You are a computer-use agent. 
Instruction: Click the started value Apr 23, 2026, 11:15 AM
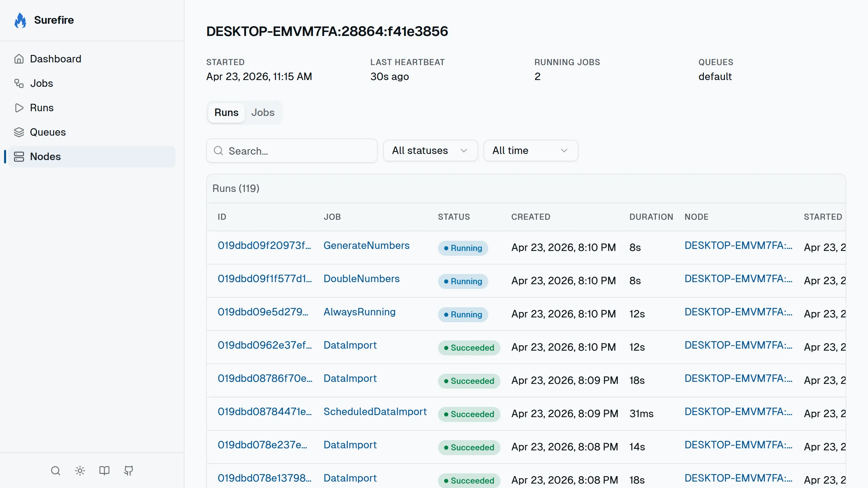tap(259, 77)
